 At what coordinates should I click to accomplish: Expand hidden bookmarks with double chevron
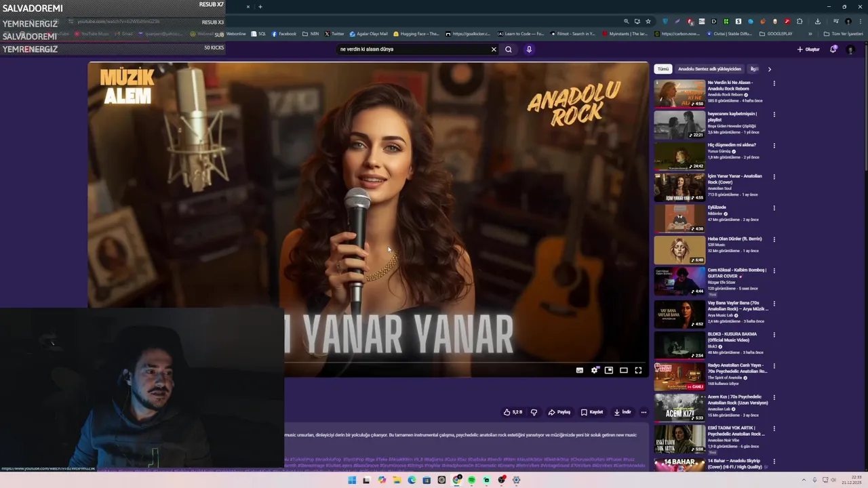(x=810, y=34)
